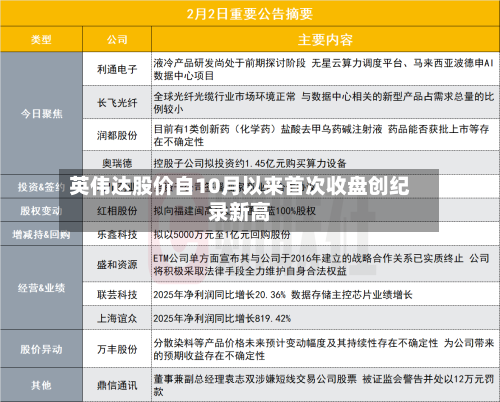Select the '主要内容' column header
Screen dimensions: 500x402
(x=325, y=40)
